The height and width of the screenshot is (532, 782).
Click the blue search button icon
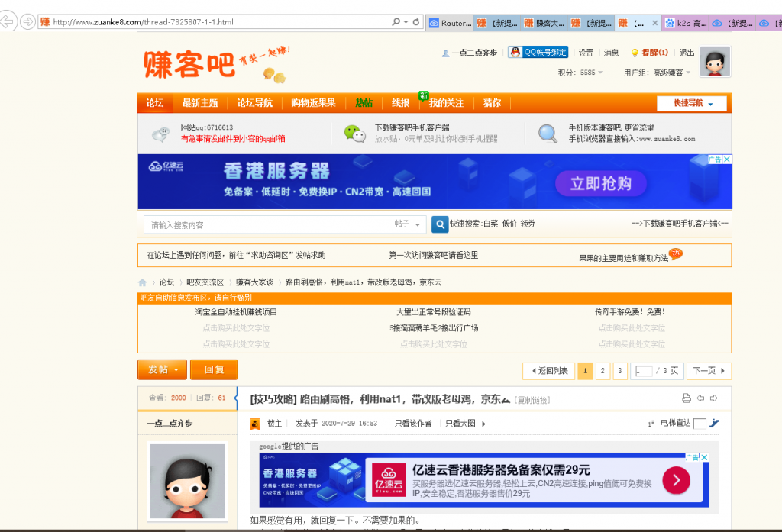[440, 224]
